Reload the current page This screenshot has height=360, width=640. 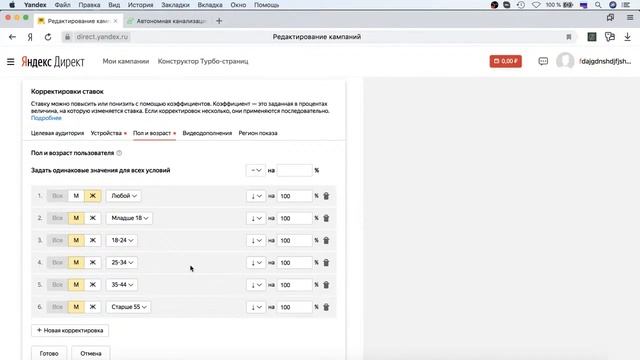click(48, 37)
